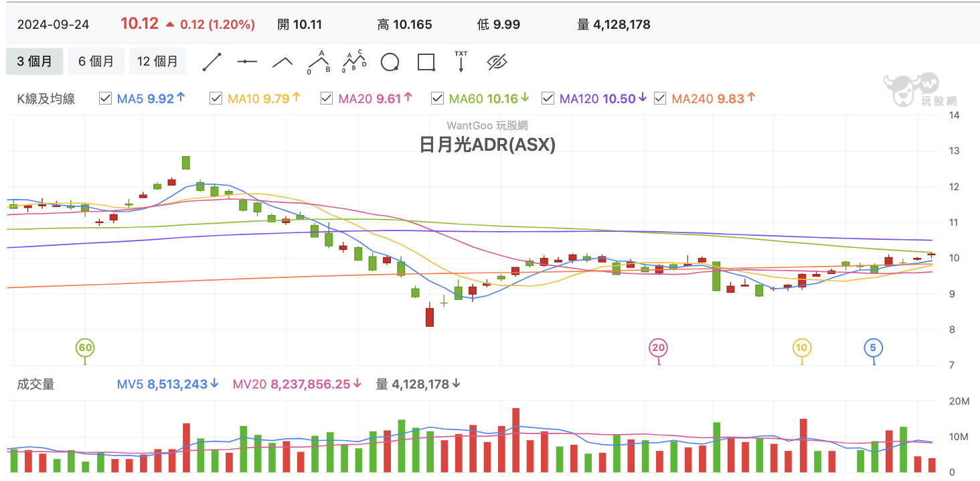Click the MV5 8,513,243 value
980x481 pixels.
[168, 384]
